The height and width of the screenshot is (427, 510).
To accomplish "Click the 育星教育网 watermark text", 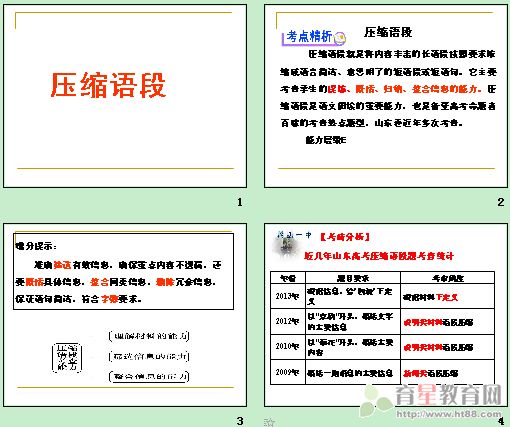I will click(x=449, y=395).
